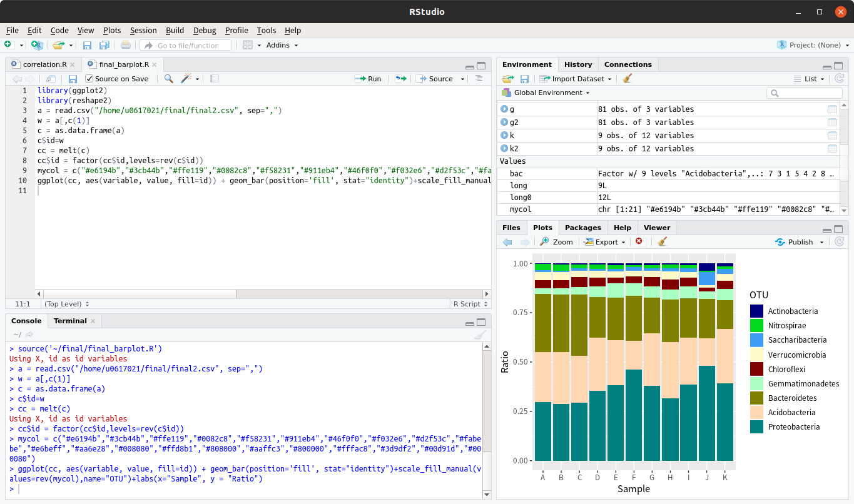
Task: Toggle the Source on Save checkbox
Action: (x=89, y=79)
